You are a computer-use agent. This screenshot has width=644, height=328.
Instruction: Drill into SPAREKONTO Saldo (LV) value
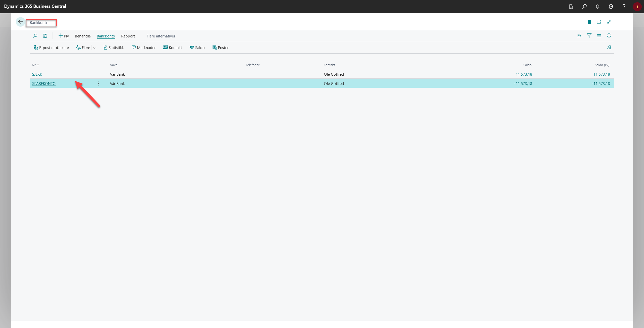pos(601,83)
